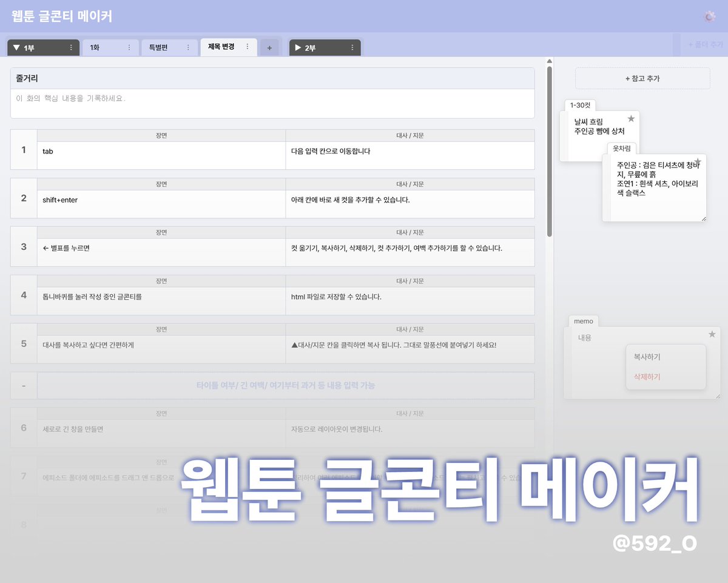Click cut number 6 handle
The image size is (728, 583).
coord(24,428)
